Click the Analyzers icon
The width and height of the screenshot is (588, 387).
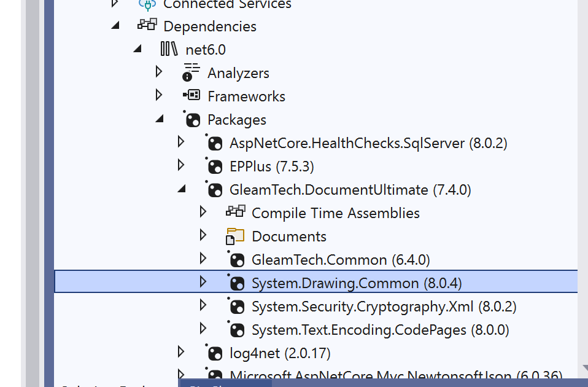pos(191,72)
